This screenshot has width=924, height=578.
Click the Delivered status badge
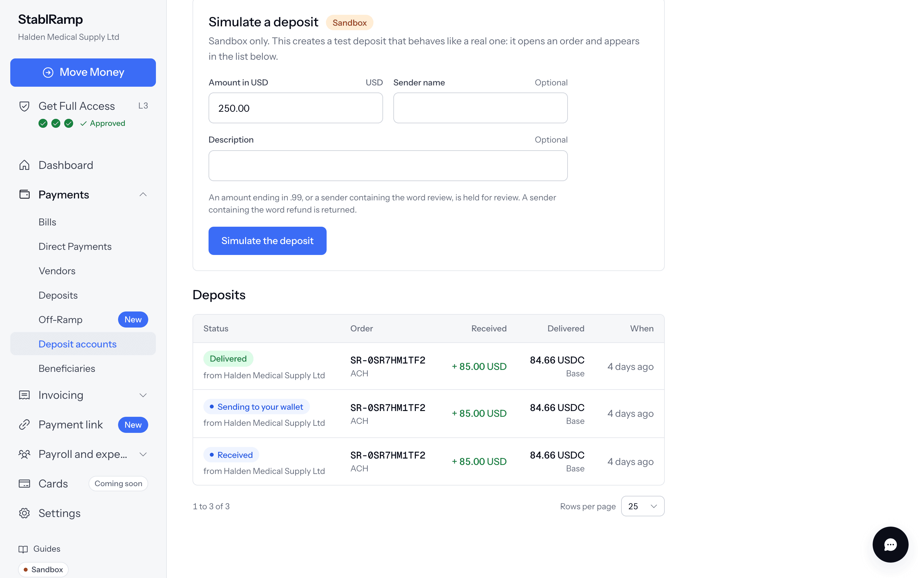(228, 359)
